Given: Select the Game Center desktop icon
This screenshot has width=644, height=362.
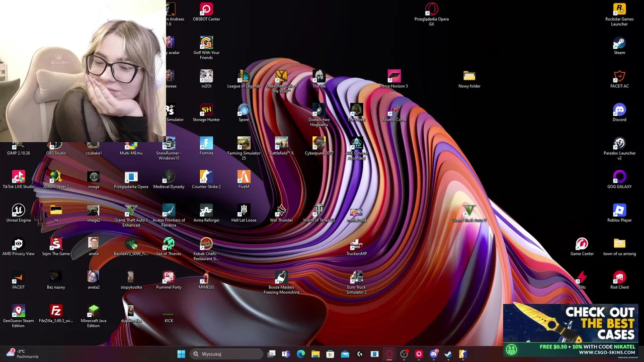Looking at the screenshot, I should click(x=582, y=247).
